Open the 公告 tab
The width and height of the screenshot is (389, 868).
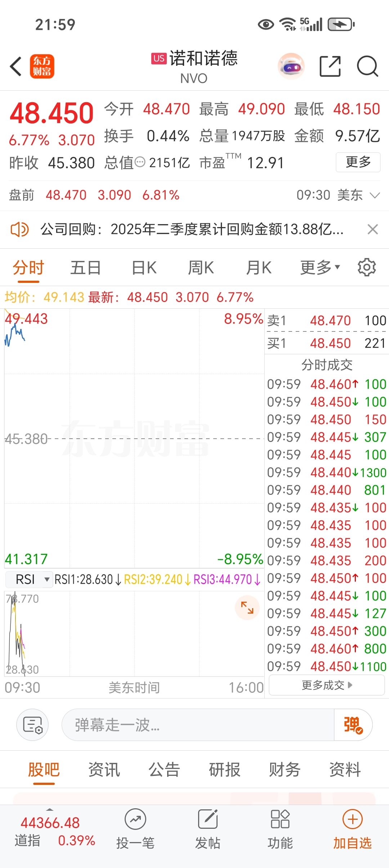164,770
